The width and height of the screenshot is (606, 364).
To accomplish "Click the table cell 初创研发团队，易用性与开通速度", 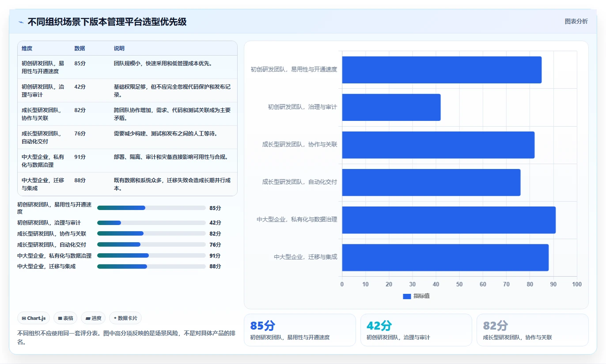I will pyautogui.click(x=43, y=68).
